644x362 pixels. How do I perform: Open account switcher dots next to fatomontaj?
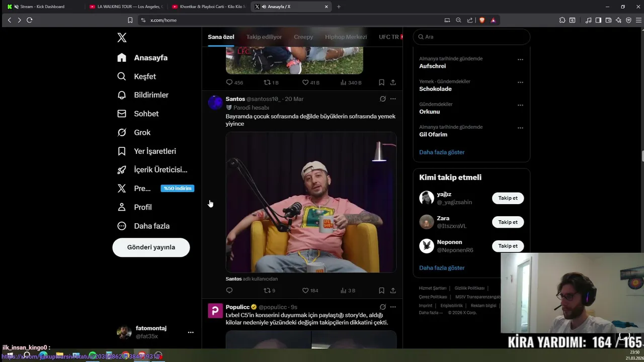pos(191,332)
